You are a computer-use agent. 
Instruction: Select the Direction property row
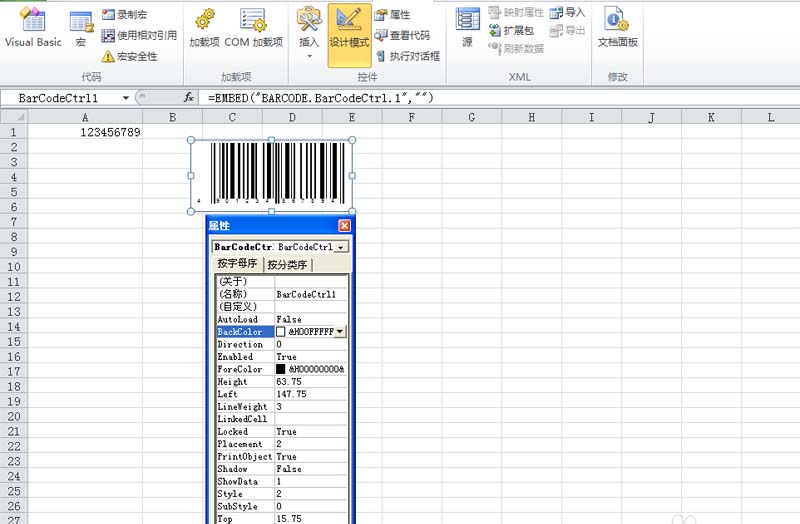[282, 344]
